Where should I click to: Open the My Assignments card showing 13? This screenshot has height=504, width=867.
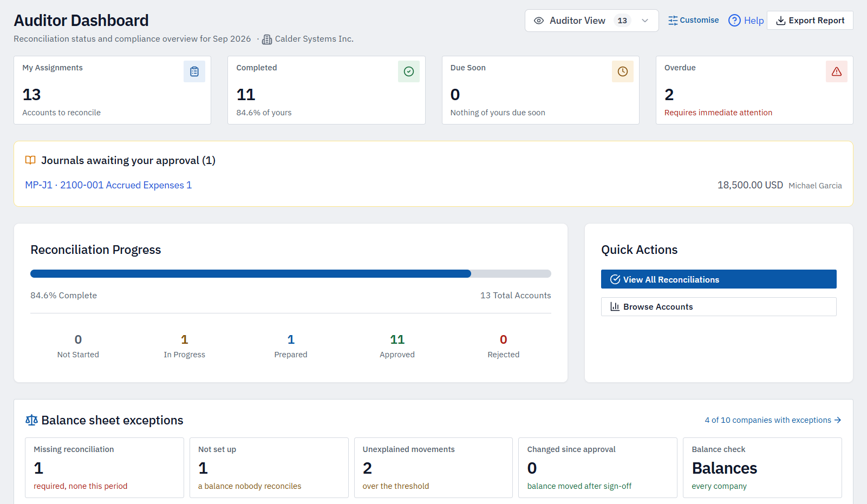tap(112, 90)
